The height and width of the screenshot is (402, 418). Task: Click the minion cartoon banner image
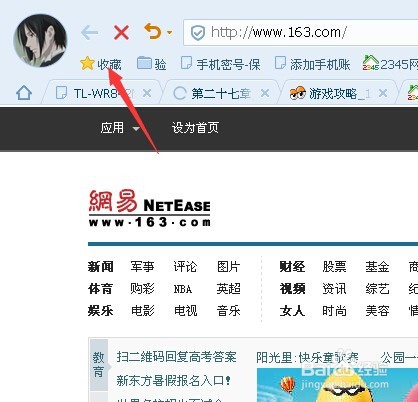[x=337, y=385]
